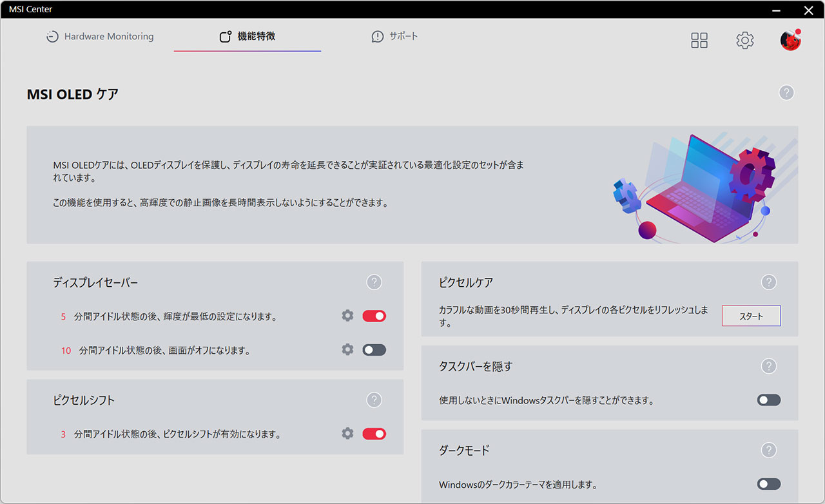This screenshot has height=504, width=825.
Task: Show help for ピクセルケア section
Action: 768,282
